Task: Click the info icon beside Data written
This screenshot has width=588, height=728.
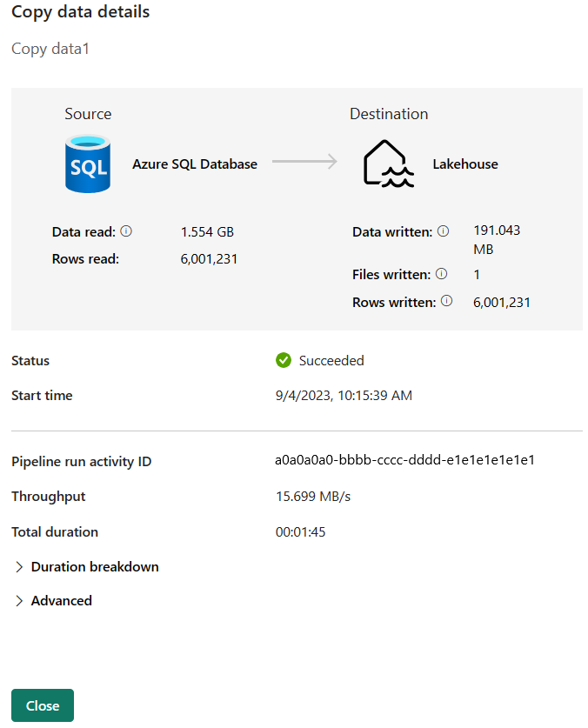Action: [x=444, y=231]
